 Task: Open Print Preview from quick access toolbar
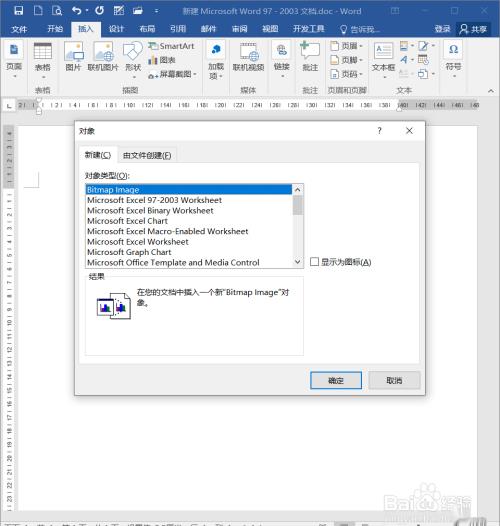[x=57, y=11]
